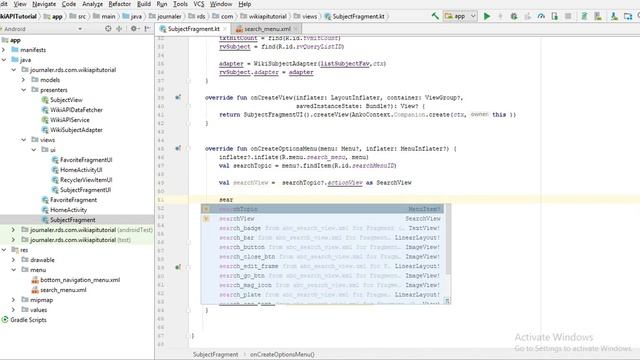Run the app with the green play button

[487, 16]
